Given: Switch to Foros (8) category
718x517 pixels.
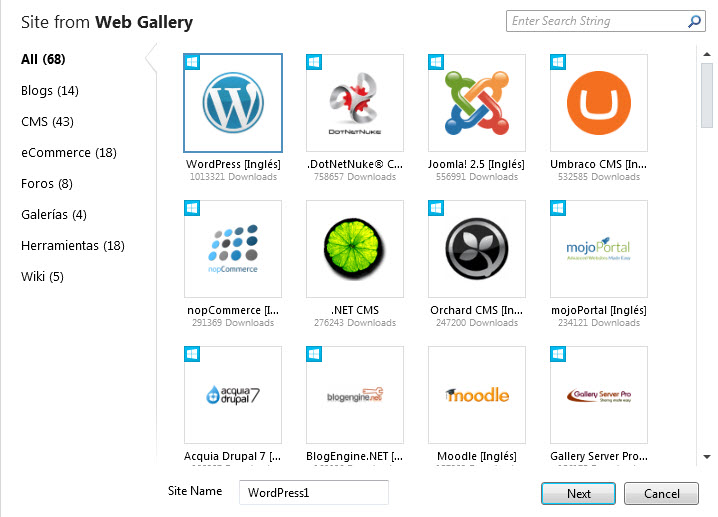Looking at the screenshot, I should point(47,184).
